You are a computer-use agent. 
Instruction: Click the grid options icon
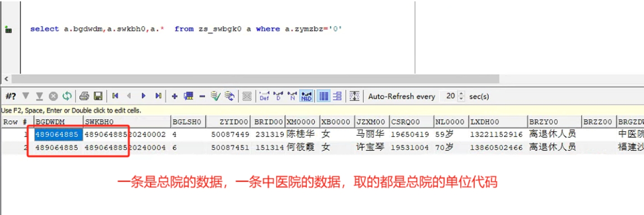pyautogui.click(x=354, y=96)
